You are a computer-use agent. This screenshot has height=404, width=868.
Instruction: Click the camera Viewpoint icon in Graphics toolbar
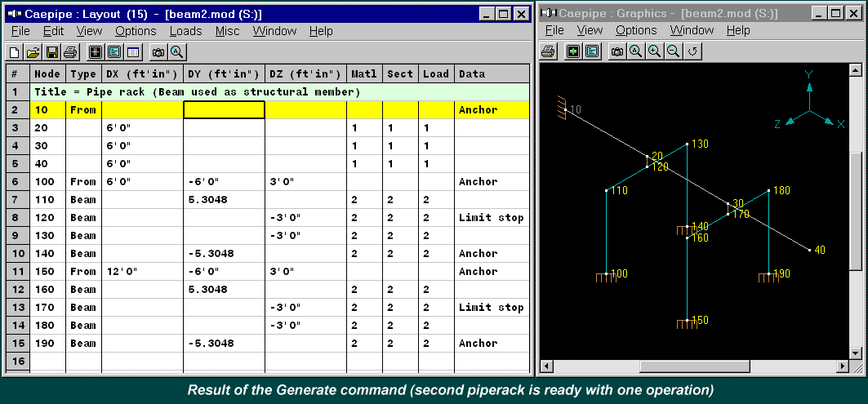[x=617, y=51]
